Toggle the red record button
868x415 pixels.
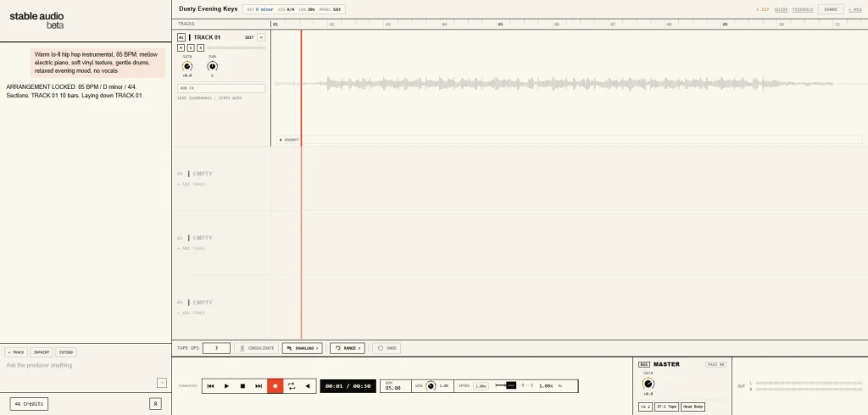(275, 386)
